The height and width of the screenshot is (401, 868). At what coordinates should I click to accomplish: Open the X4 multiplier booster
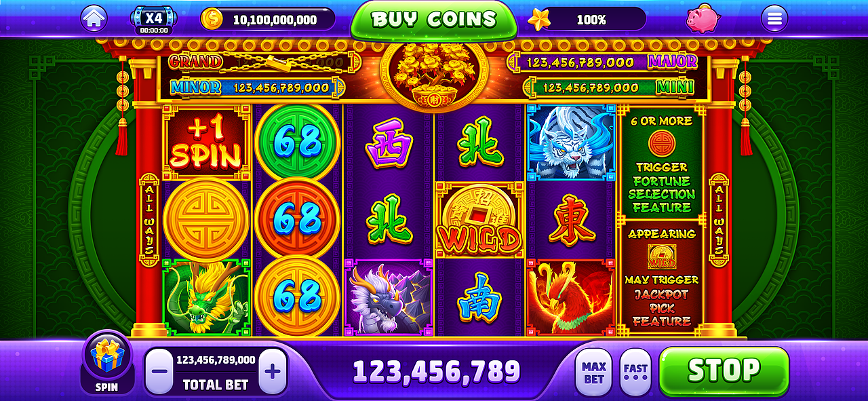pyautogui.click(x=154, y=20)
